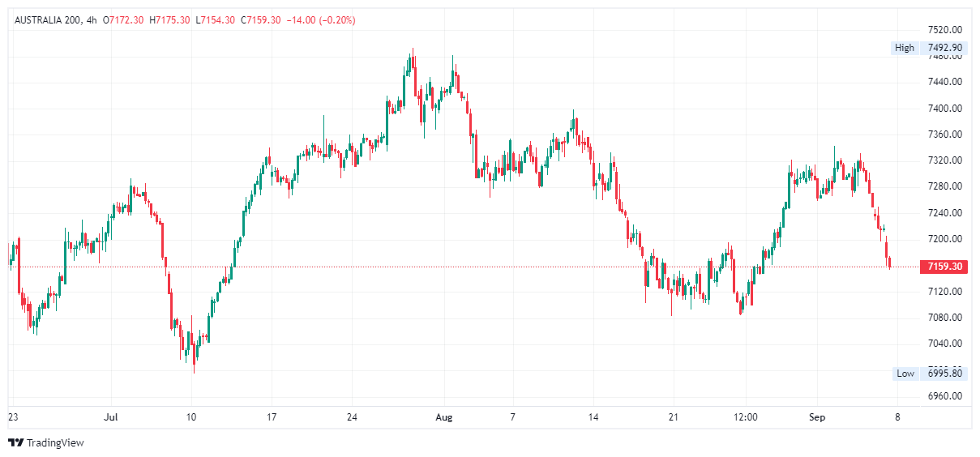Open the TradingView text link
The width and height of the screenshot is (980, 457).
pos(55,443)
